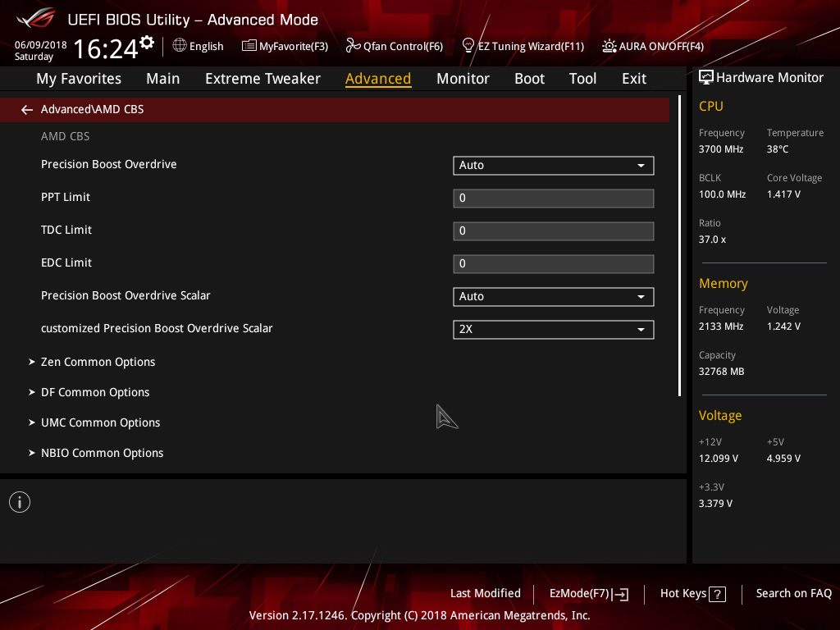
Task: Open Qfan Control(F6)
Action: 395,46
